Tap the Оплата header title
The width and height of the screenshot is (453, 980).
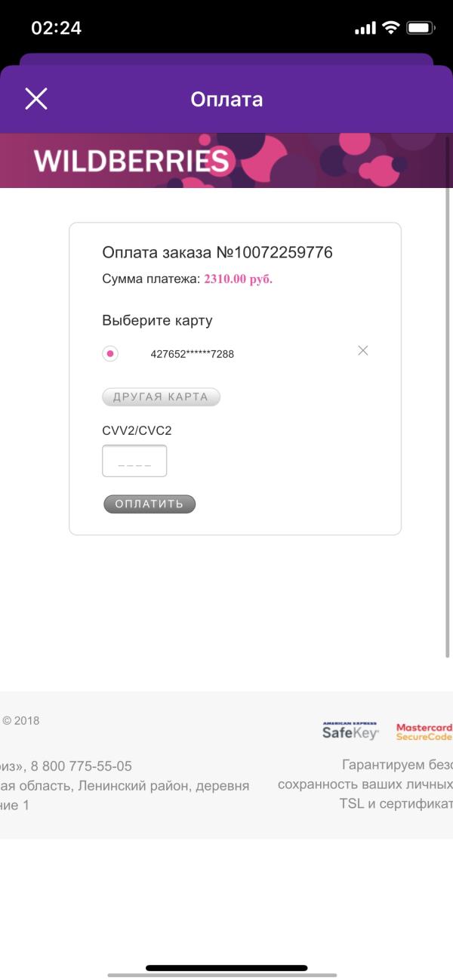(x=226, y=99)
